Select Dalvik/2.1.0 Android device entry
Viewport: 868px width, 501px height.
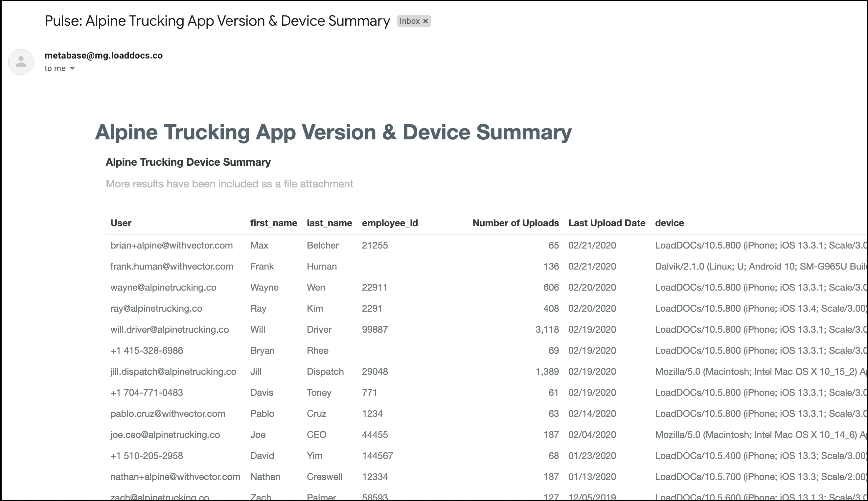tap(761, 266)
